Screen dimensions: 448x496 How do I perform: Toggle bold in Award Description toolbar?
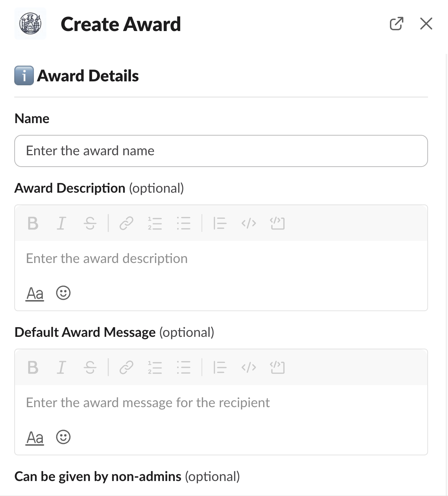point(33,224)
